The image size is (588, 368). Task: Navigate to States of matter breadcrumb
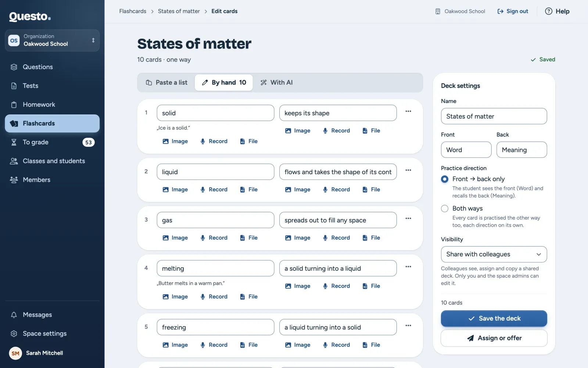(x=179, y=11)
